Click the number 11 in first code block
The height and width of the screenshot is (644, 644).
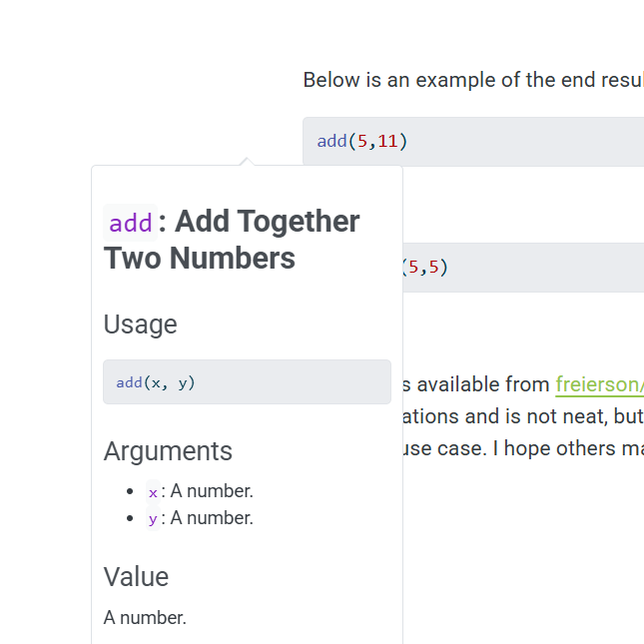click(387, 141)
